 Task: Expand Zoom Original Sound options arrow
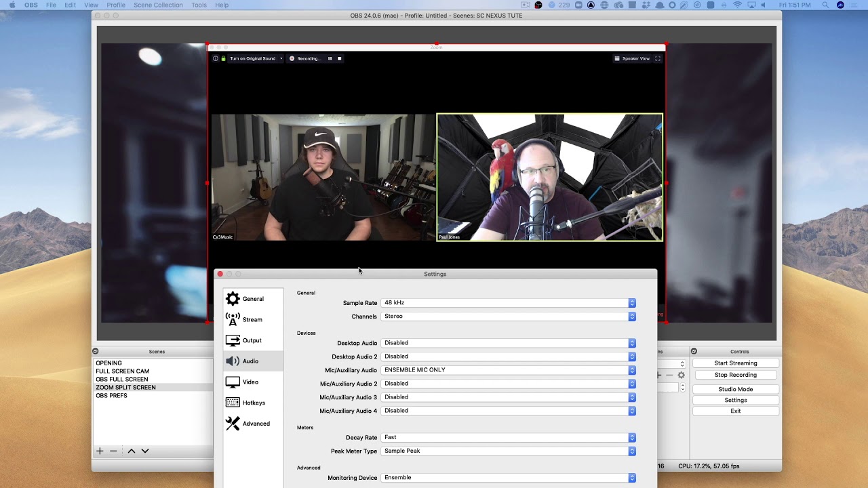[281, 58]
